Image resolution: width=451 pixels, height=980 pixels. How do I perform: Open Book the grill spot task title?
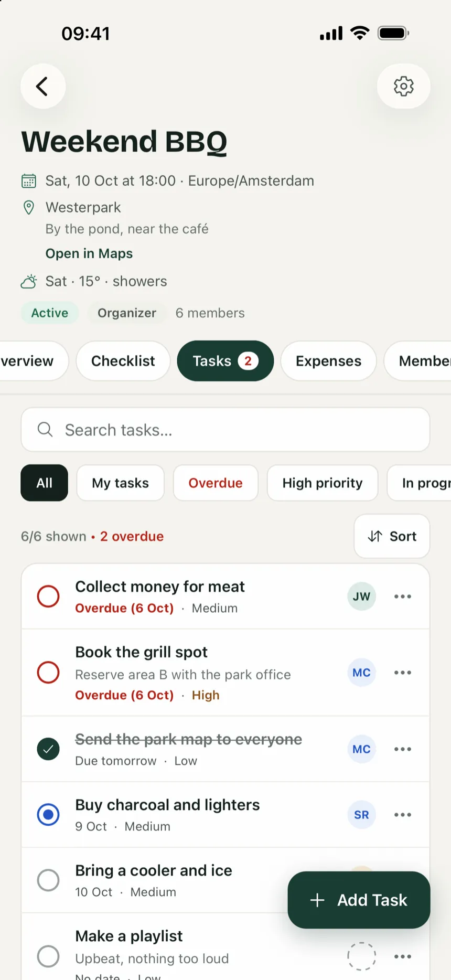[142, 652]
